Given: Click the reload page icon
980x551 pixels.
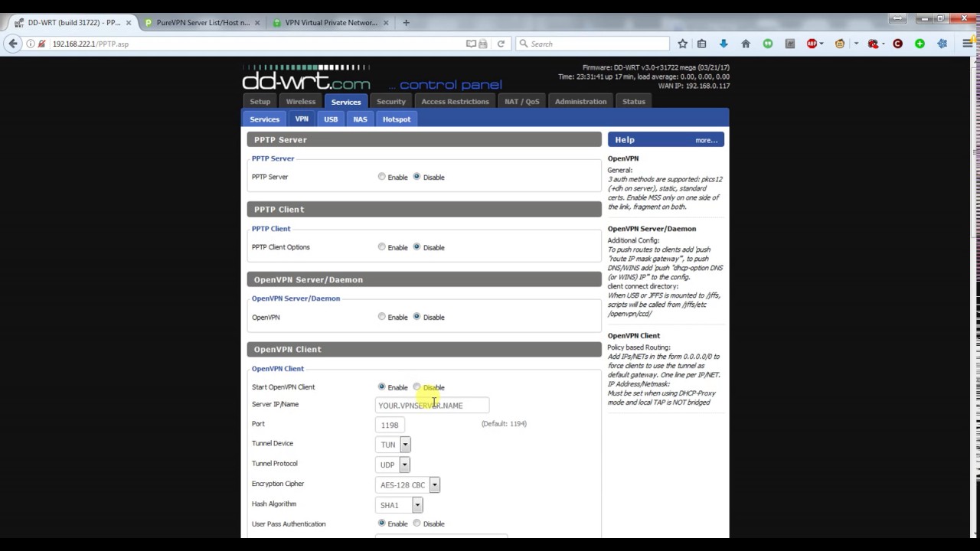Looking at the screenshot, I should click(501, 44).
